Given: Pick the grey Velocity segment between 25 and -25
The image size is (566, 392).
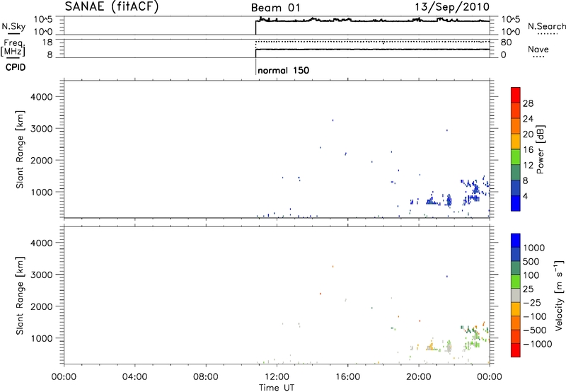Looking at the screenshot, I should pyautogui.click(x=516, y=295).
